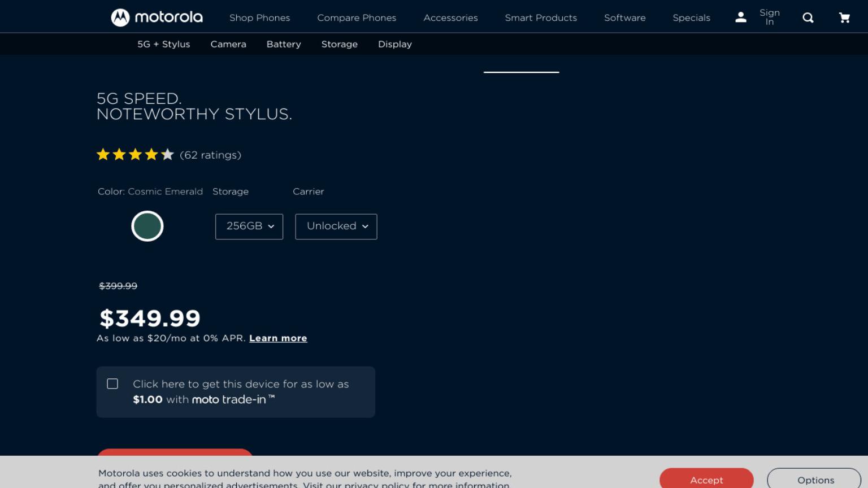
Task: Click the Motorola logo
Action: 157,18
